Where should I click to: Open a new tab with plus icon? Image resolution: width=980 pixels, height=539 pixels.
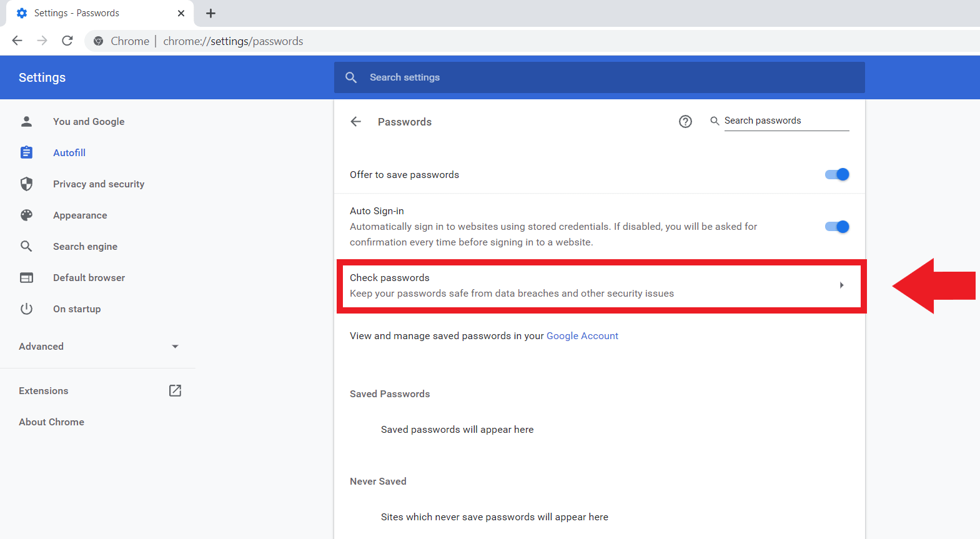(x=211, y=13)
